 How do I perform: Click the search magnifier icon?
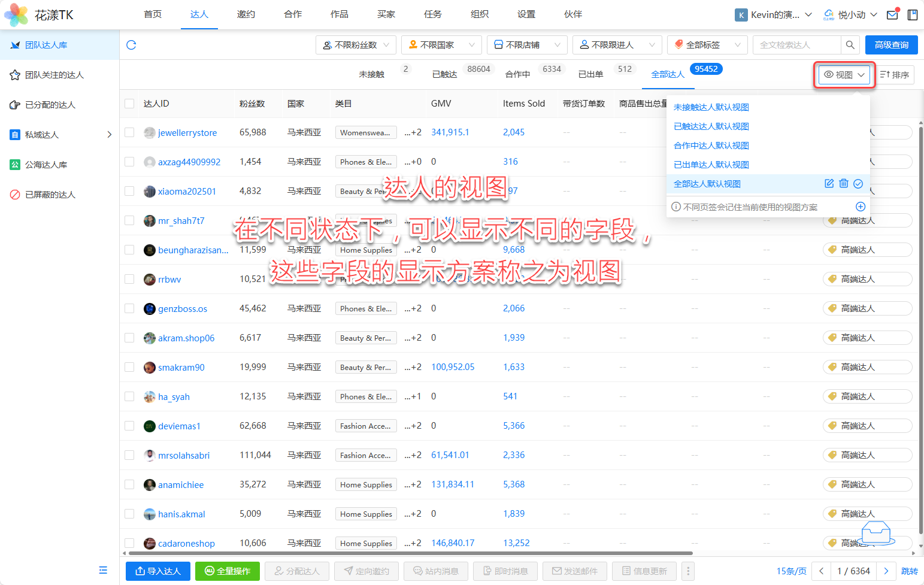[850, 45]
